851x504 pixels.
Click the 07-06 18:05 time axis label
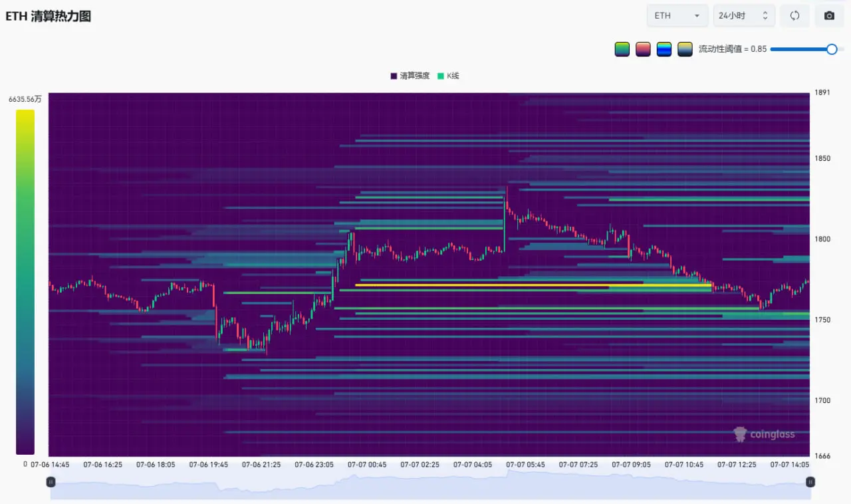pos(156,465)
